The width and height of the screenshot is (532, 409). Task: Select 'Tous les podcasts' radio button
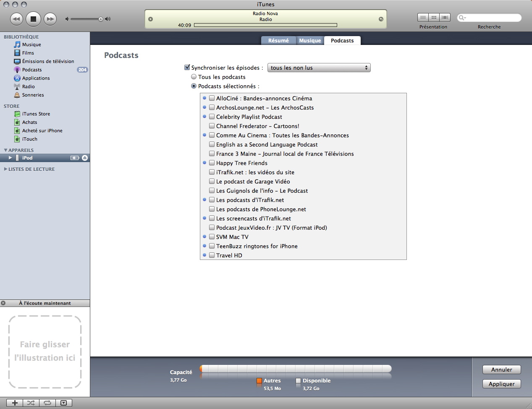(194, 77)
